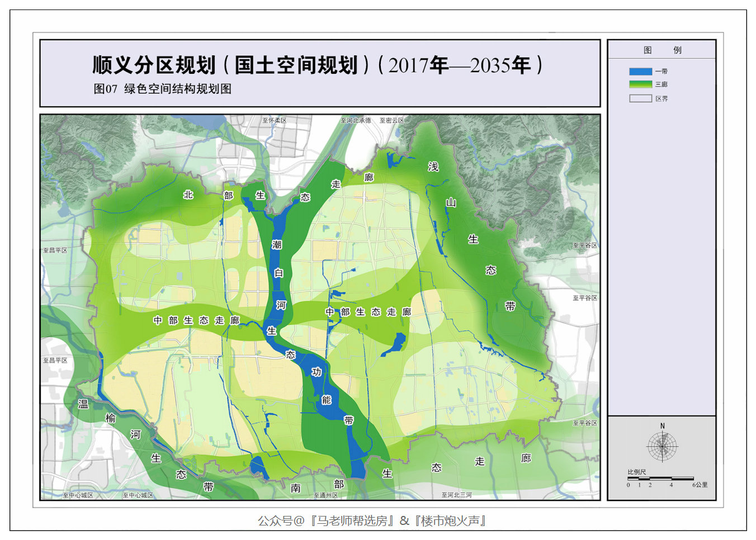Image resolution: width=756 pixels, height=540 pixels.
Task: Click the 图例 legend heading
Action: pos(662,50)
